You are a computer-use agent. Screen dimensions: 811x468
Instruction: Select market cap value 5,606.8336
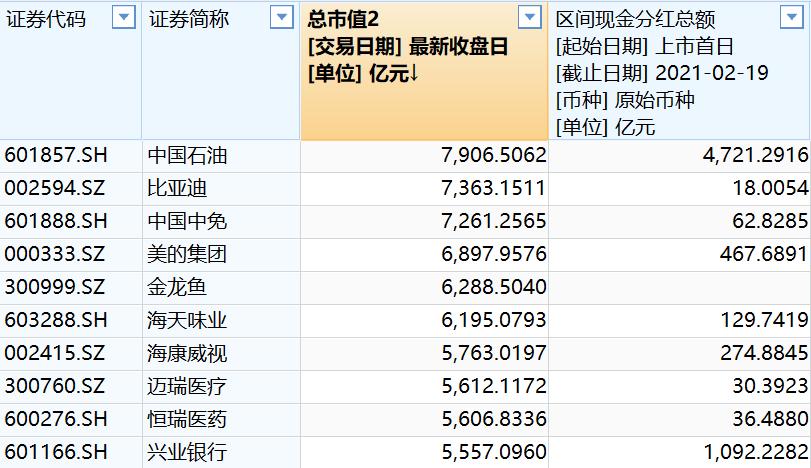493,419
